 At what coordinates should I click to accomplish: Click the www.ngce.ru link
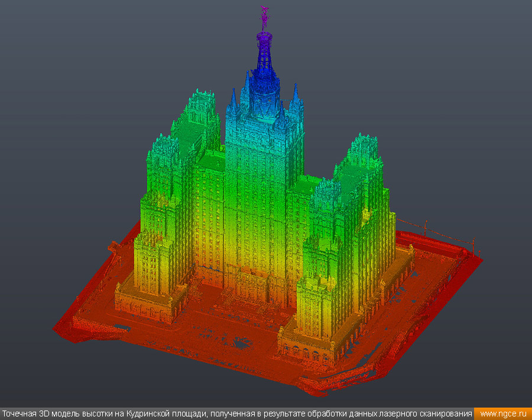click(503, 414)
